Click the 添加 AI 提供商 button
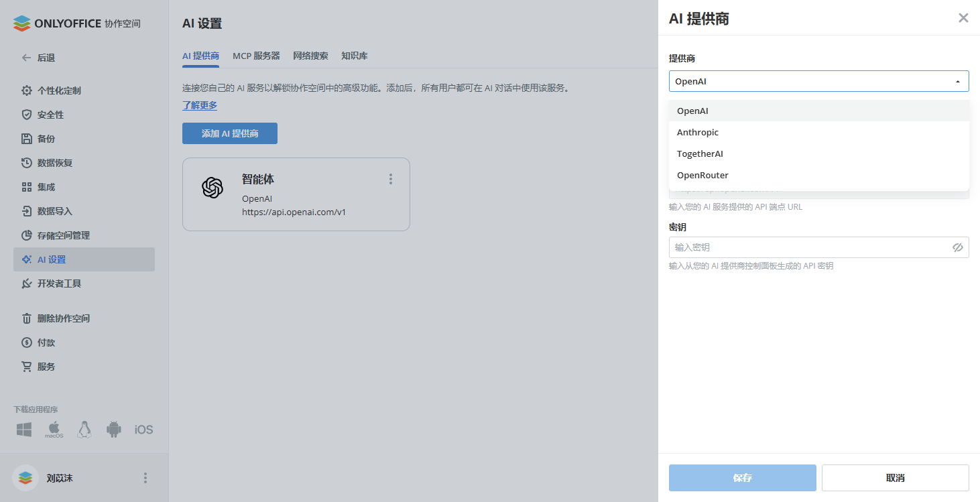This screenshot has height=502, width=980. [x=229, y=133]
